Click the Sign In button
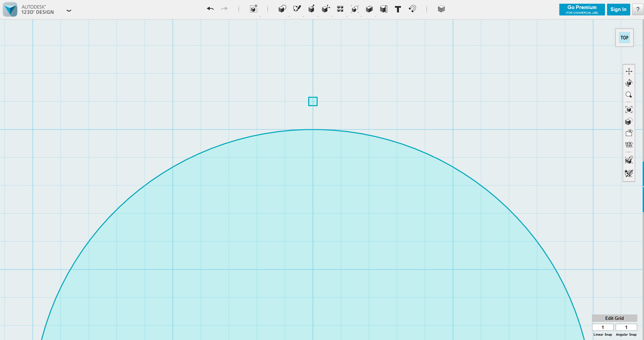 [618, 9]
